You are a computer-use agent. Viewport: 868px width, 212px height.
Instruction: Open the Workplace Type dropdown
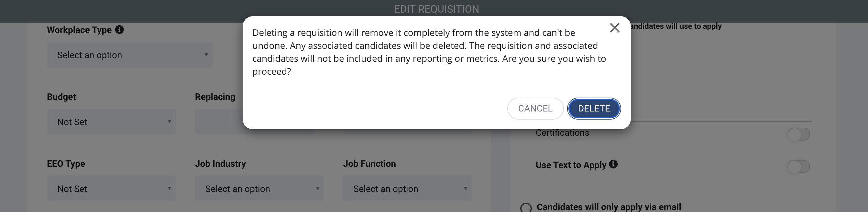(x=129, y=55)
